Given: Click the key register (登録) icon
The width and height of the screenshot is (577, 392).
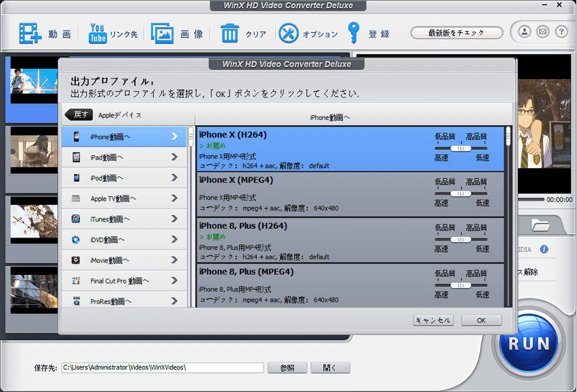Looking at the screenshot, I should [354, 33].
